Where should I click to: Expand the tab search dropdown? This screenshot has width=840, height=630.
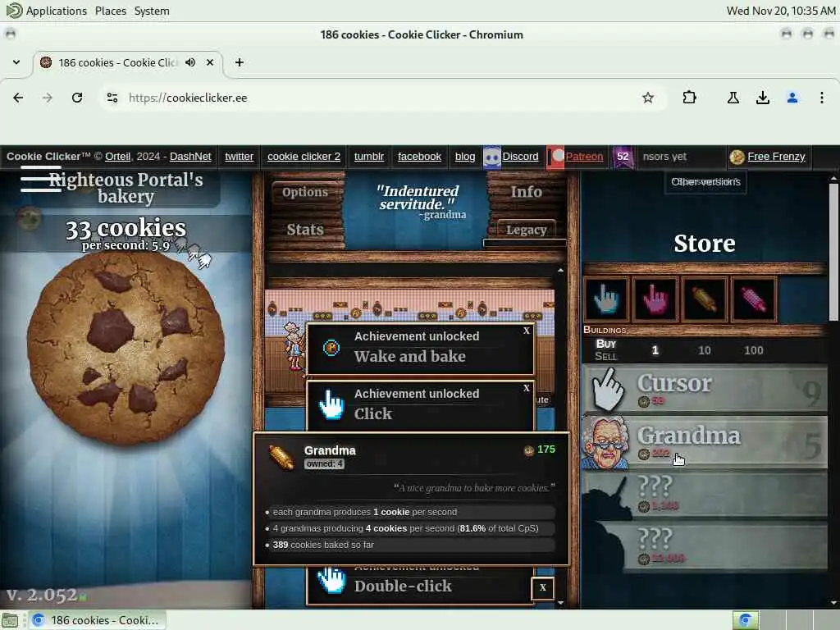pyautogui.click(x=16, y=62)
